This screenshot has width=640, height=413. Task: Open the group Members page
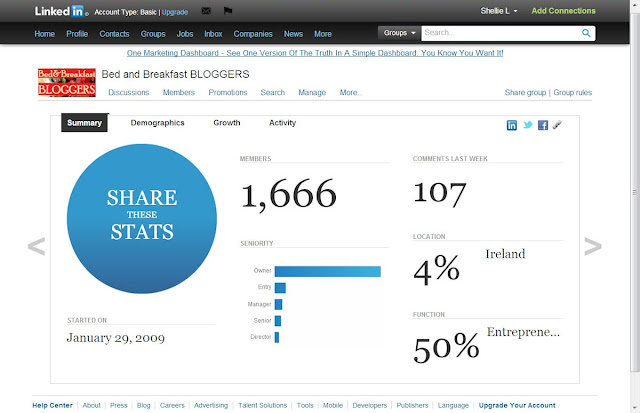pos(179,92)
